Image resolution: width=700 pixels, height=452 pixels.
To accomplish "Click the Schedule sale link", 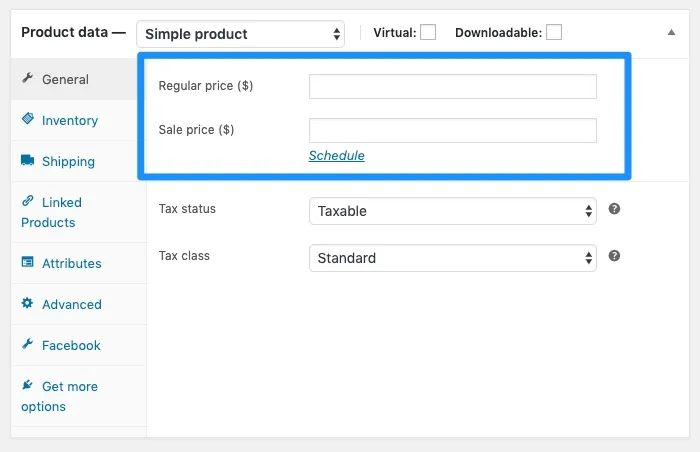I will [x=336, y=155].
